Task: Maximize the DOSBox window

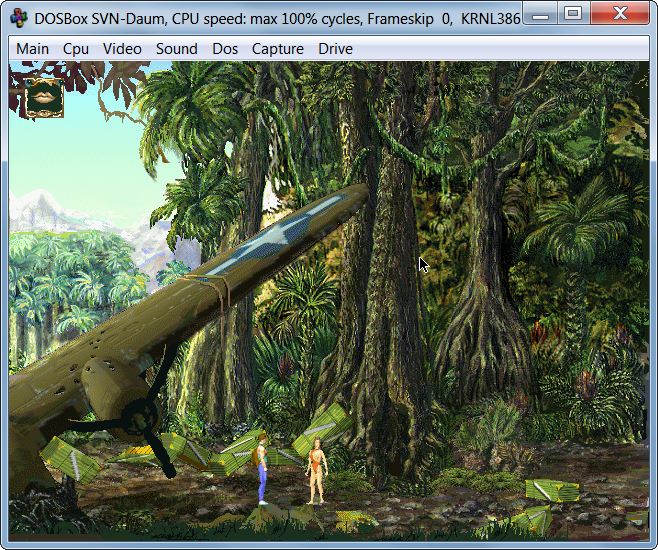Action: 572,13
